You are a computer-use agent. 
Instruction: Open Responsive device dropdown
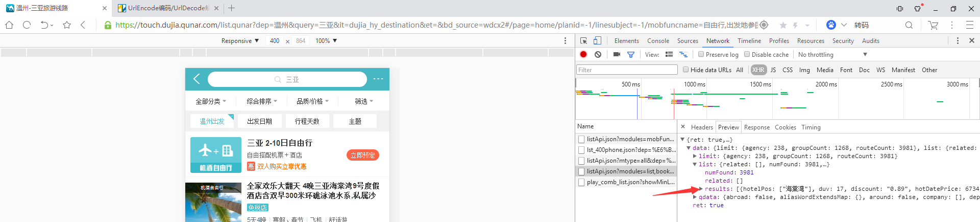[240, 41]
